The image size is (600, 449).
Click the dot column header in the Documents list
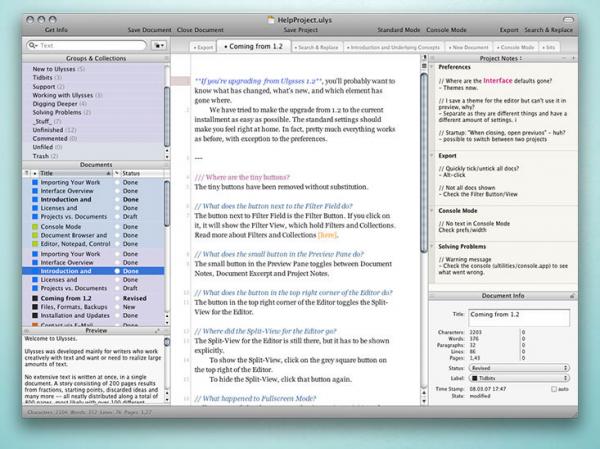[35, 173]
